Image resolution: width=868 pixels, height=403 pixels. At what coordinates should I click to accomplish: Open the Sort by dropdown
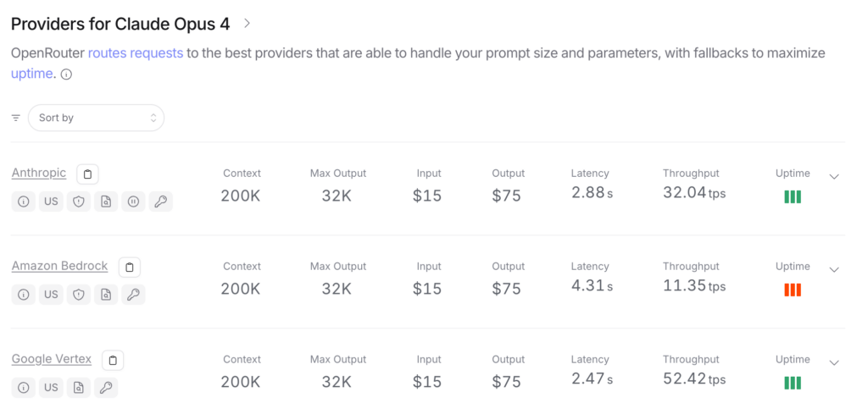pyautogui.click(x=97, y=118)
